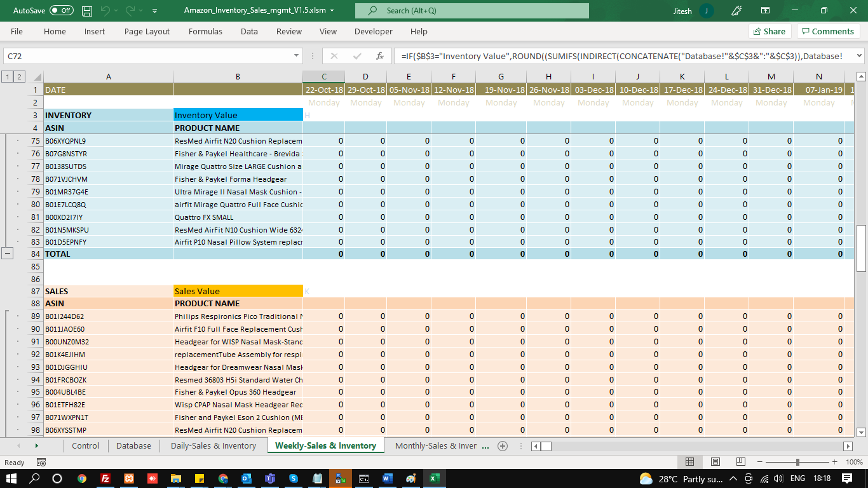Open the Name Box dropdown
This screenshot has width=868, height=488.
[296, 56]
